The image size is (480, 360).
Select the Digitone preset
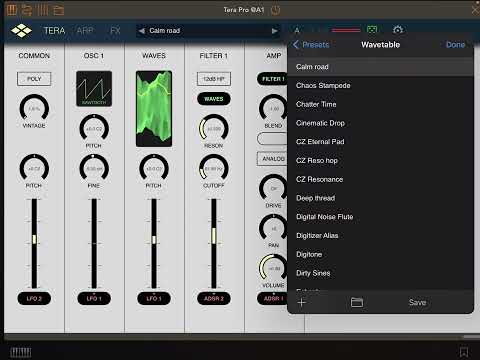[x=380, y=254]
